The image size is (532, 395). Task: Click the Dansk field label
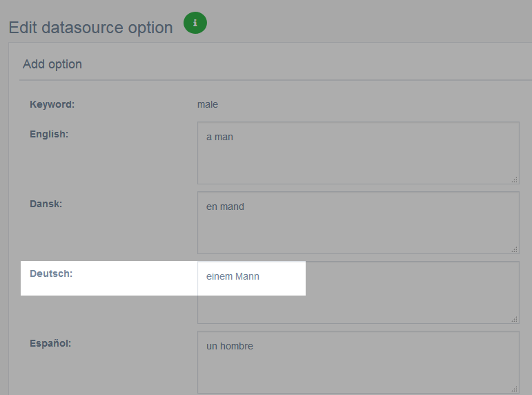click(46, 204)
